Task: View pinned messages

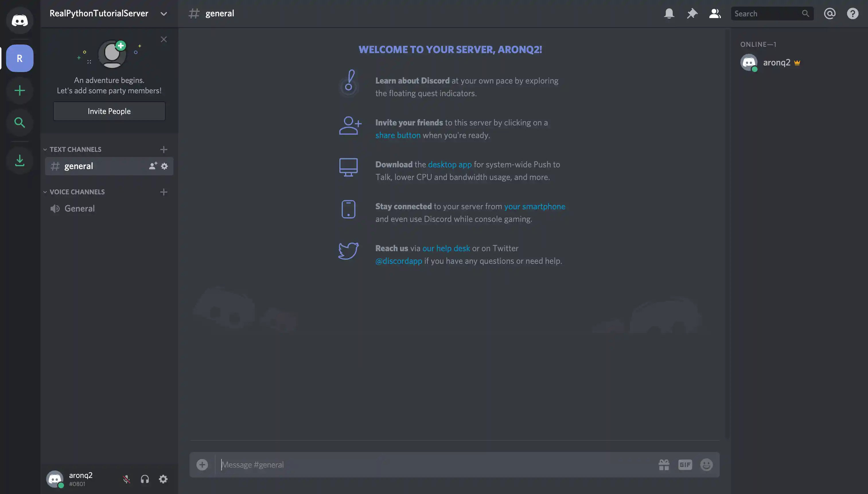Action: [x=692, y=13]
